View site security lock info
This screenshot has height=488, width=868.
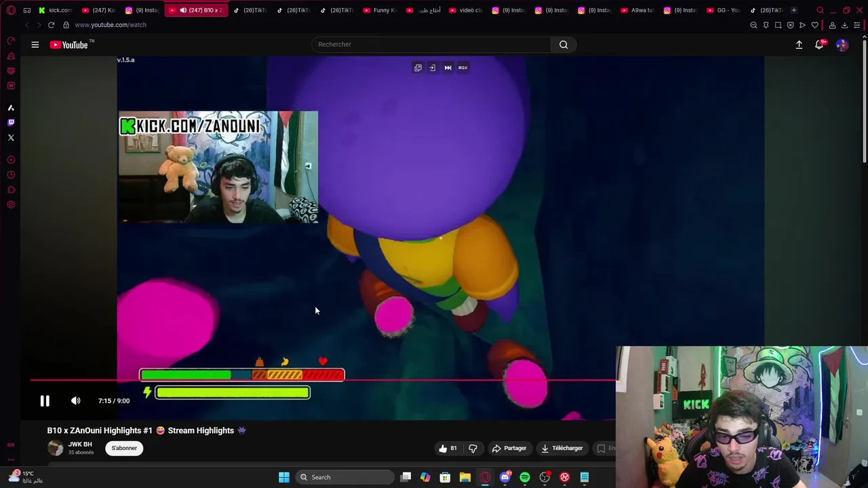(66, 25)
